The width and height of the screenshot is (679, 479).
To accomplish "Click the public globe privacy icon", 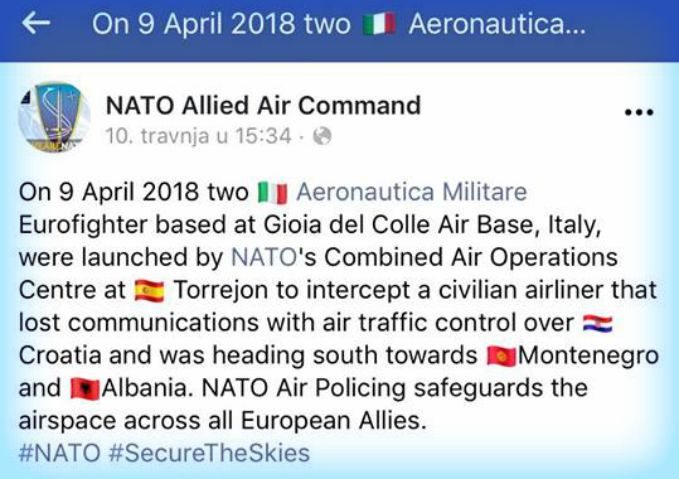I will (x=322, y=136).
